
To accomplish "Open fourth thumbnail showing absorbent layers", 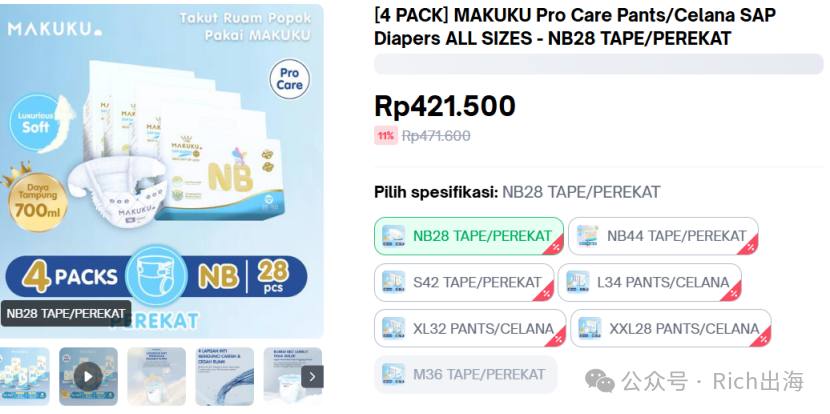I will [224, 376].
